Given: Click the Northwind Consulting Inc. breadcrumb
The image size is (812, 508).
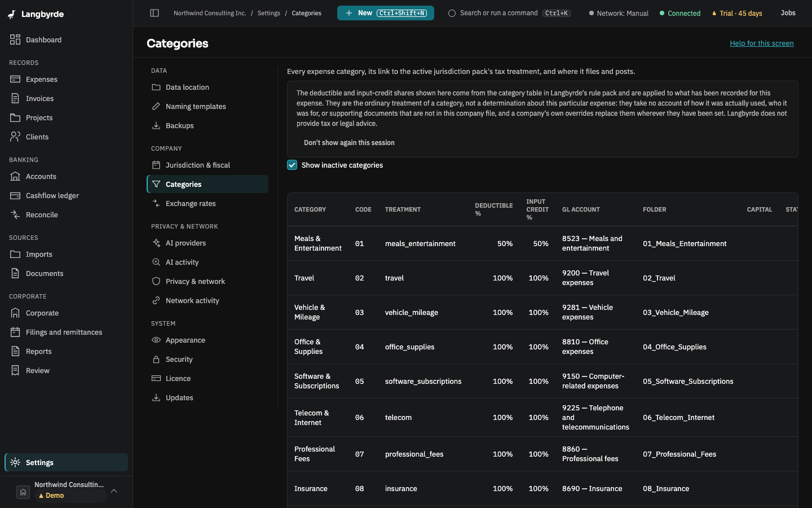Looking at the screenshot, I should (210, 13).
